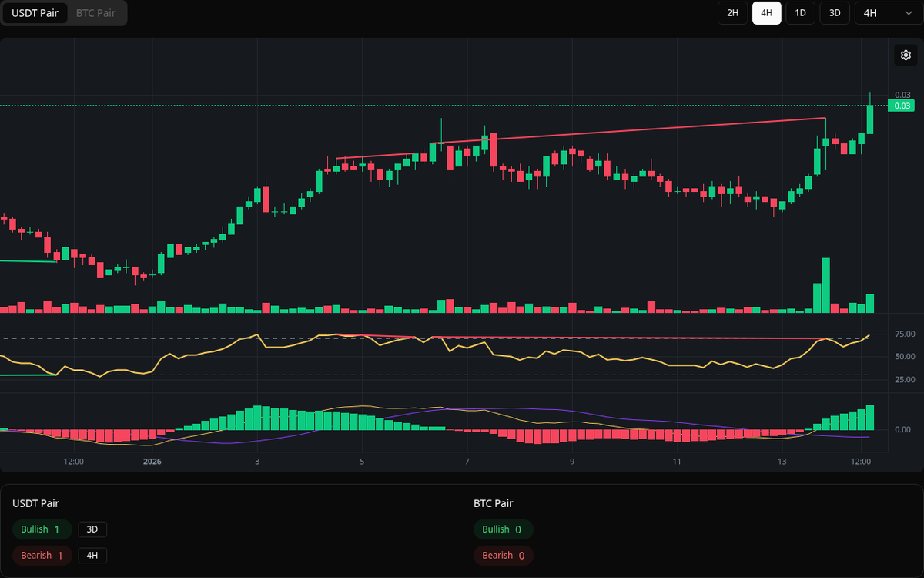
Task: Switch the chart to 1D timeframe
Action: click(800, 13)
